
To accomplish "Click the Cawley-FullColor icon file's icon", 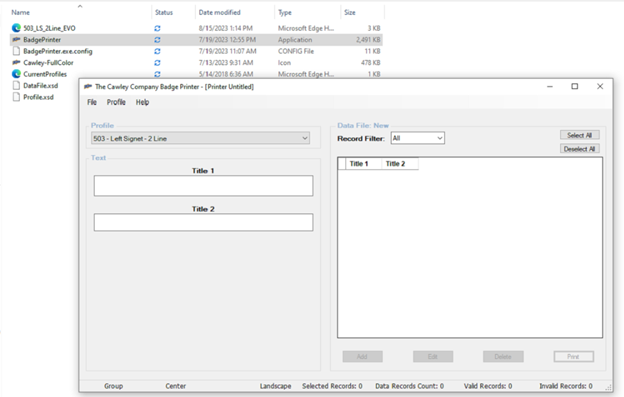I will coord(16,62).
